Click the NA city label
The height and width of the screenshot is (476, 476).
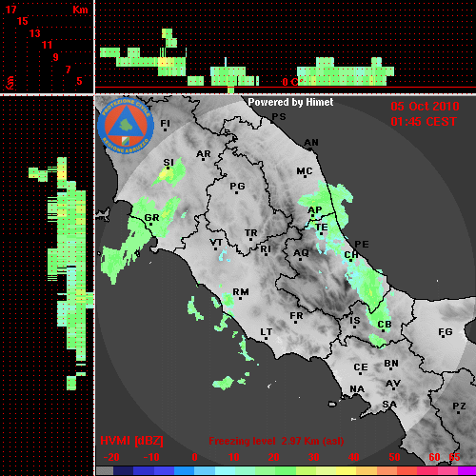(x=357, y=389)
